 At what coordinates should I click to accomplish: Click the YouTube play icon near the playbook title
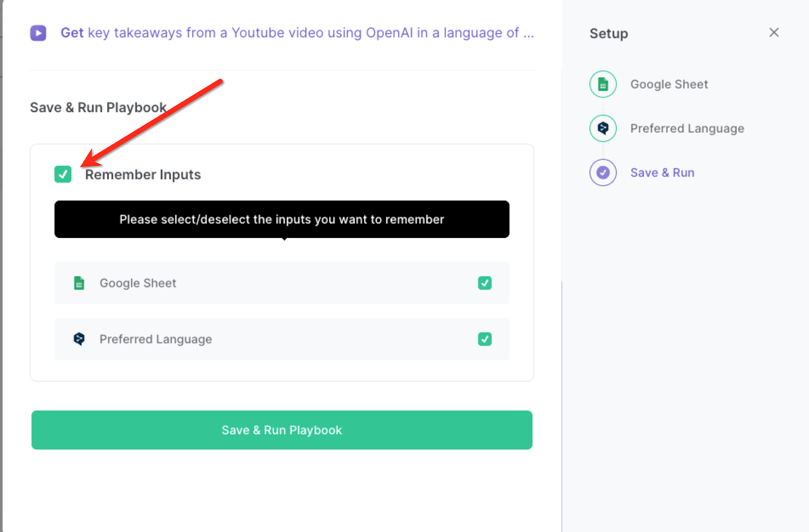[x=38, y=32]
